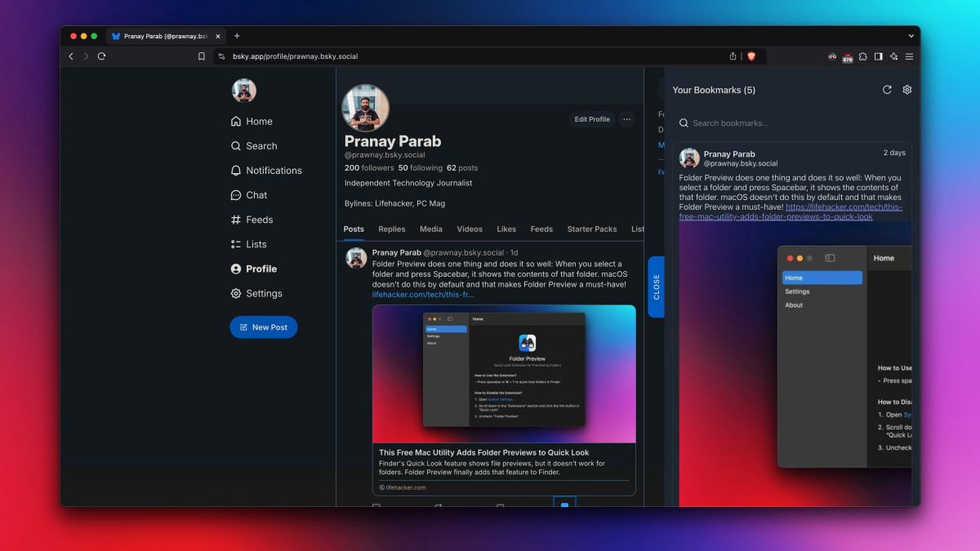Screen dimensions: 980x551
Task: Click the bookmark icon beside the address bar
Action: pos(202,56)
